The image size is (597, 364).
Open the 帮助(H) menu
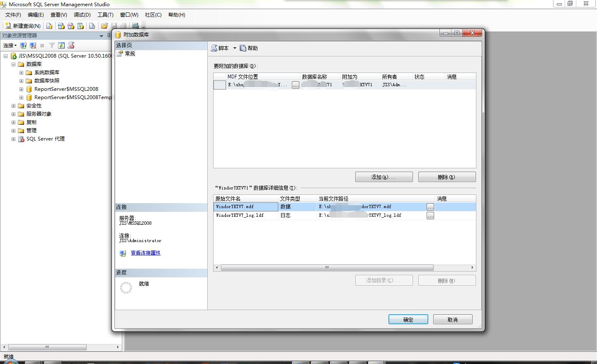coord(177,15)
